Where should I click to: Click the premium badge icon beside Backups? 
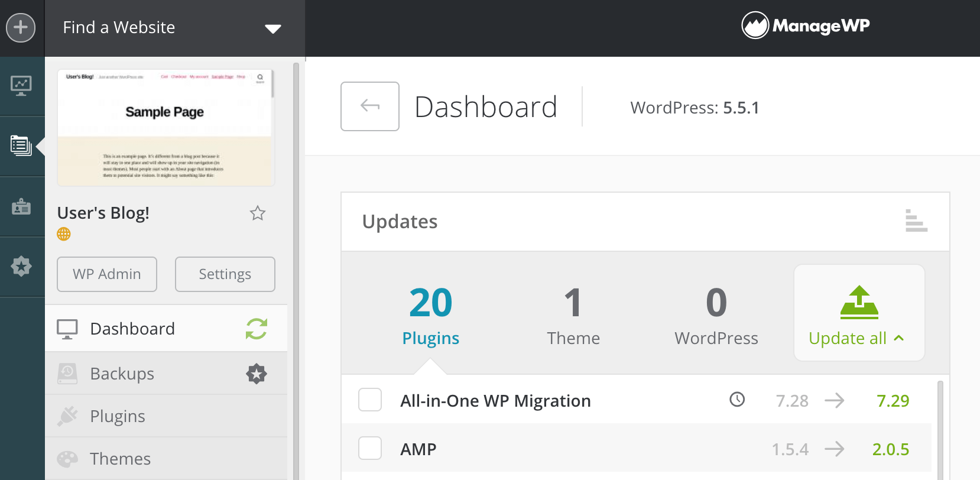pos(257,374)
